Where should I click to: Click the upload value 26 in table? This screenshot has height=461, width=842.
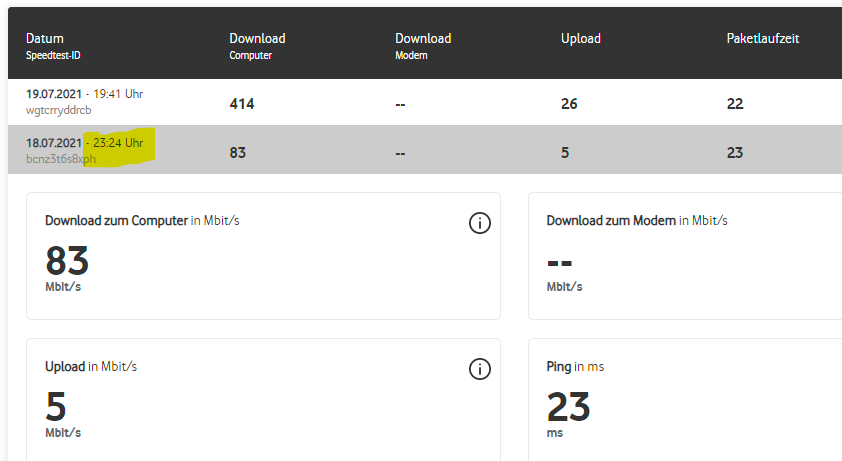(570, 103)
